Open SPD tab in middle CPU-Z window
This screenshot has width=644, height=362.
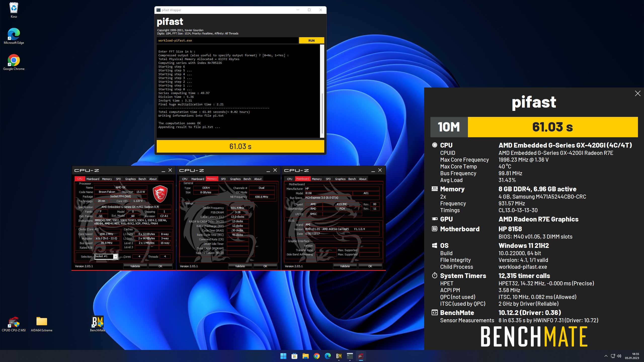[223, 179]
